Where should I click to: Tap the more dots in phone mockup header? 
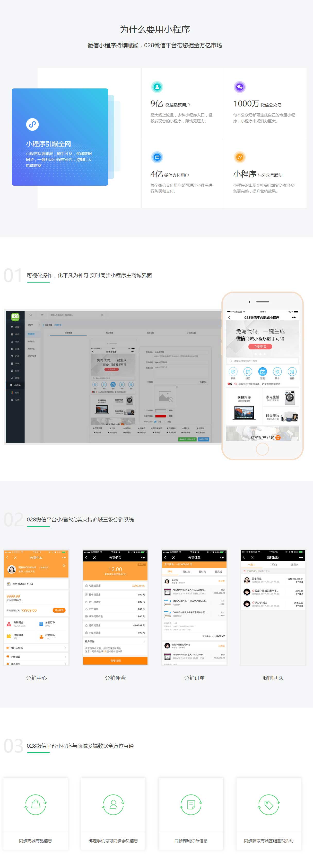(x=294, y=318)
